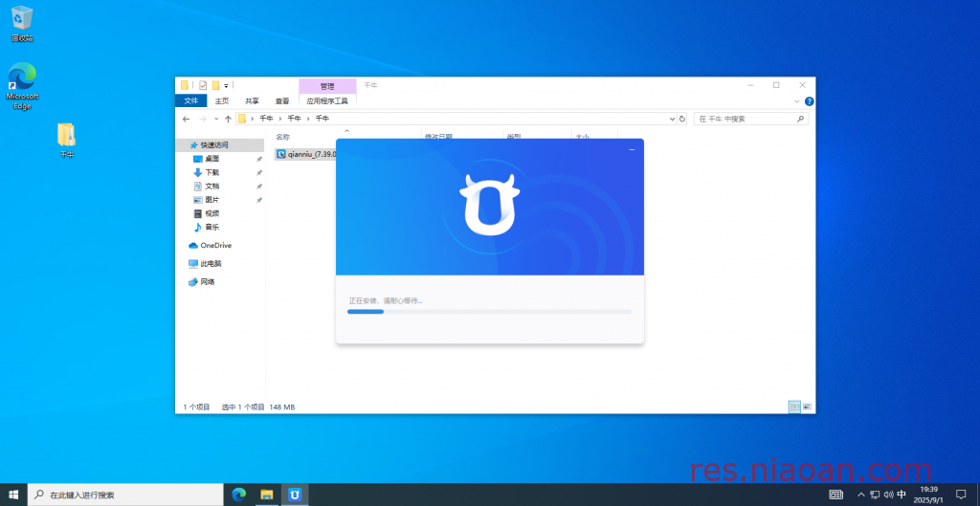
Task: Click the Qianniu bull logo in installer
Action: 489,205
